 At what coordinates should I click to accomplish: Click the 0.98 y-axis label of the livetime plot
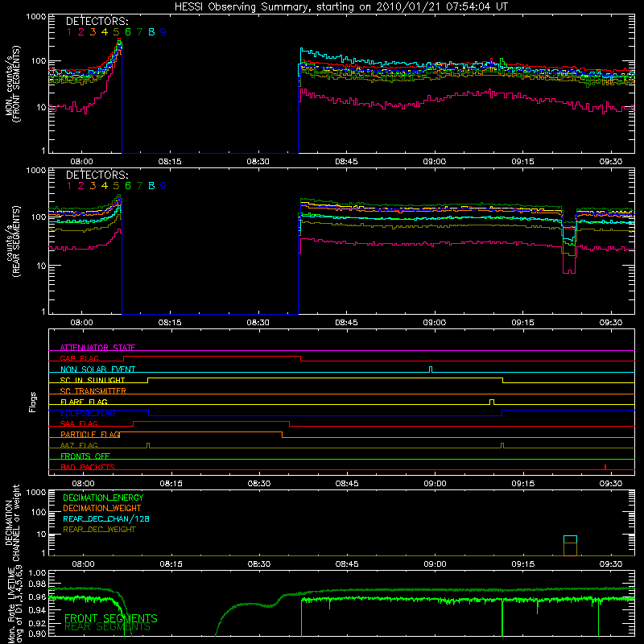pos(37,584)
